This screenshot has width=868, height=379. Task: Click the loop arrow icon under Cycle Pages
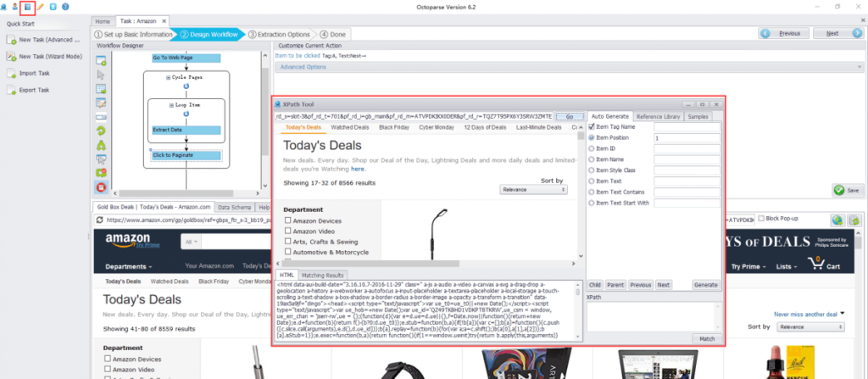[186, 86]
